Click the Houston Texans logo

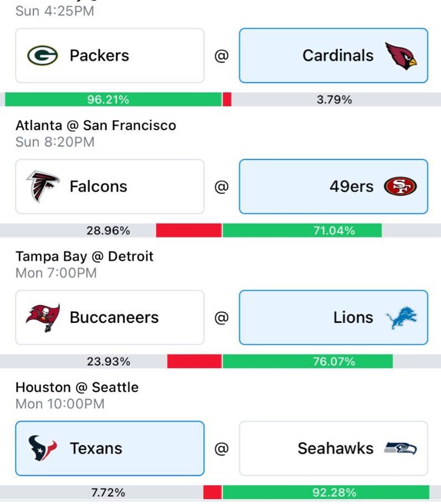coord(43,449)
